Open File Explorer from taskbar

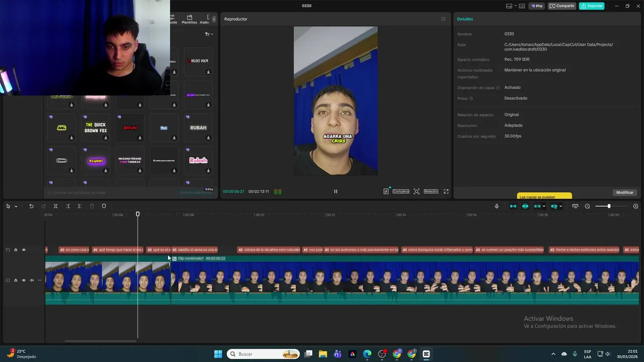click(323, 354)
